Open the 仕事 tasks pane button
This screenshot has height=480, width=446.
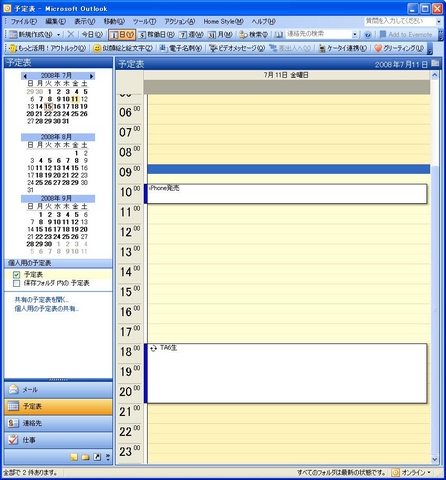58,440
